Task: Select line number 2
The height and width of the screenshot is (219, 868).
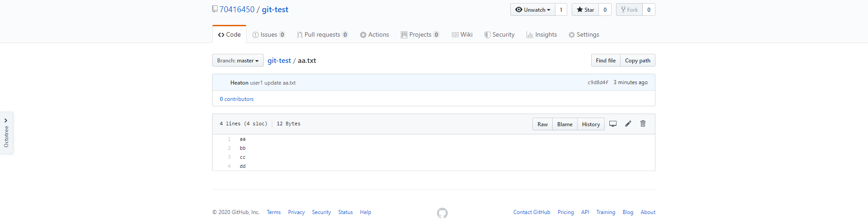Action: [x=229, y=148]
